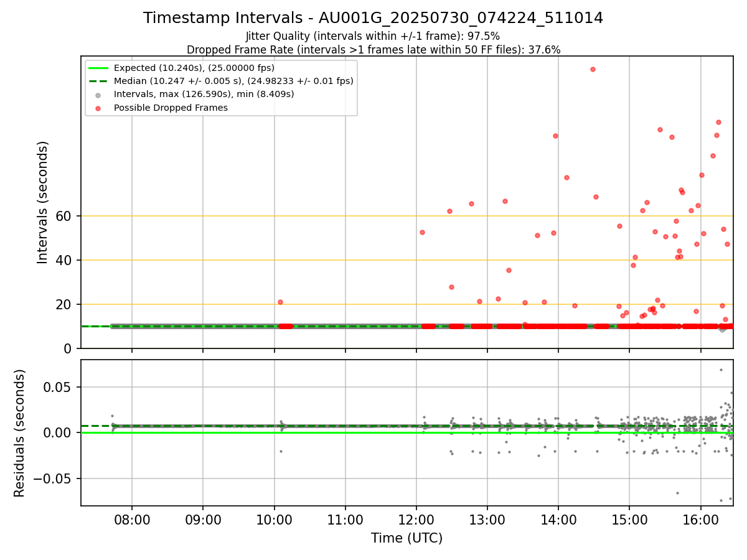The width and height of the screenshot is (747, 560).
Task: Click the Time (UTC) x-axis label
Action: (x=406, y=538)
